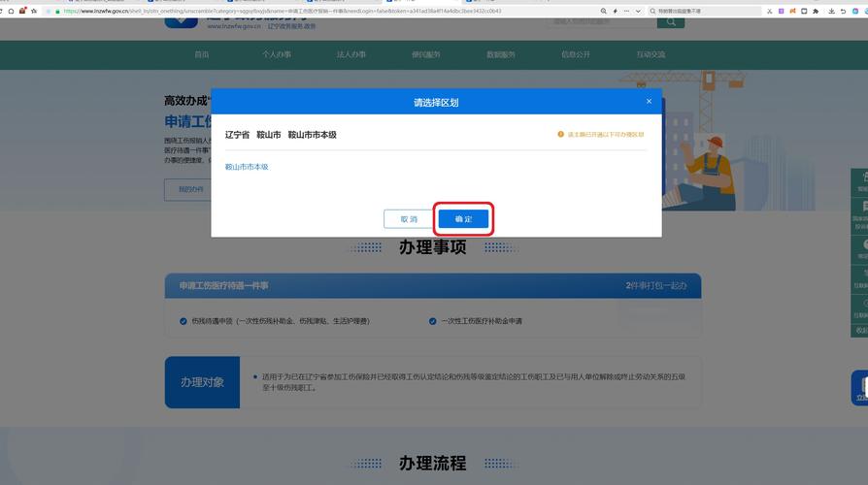The height and width of the screenshot is (485, 868).
Task: Select the blue 鞍山市本级 district link
Action: [x=247, y=167]
